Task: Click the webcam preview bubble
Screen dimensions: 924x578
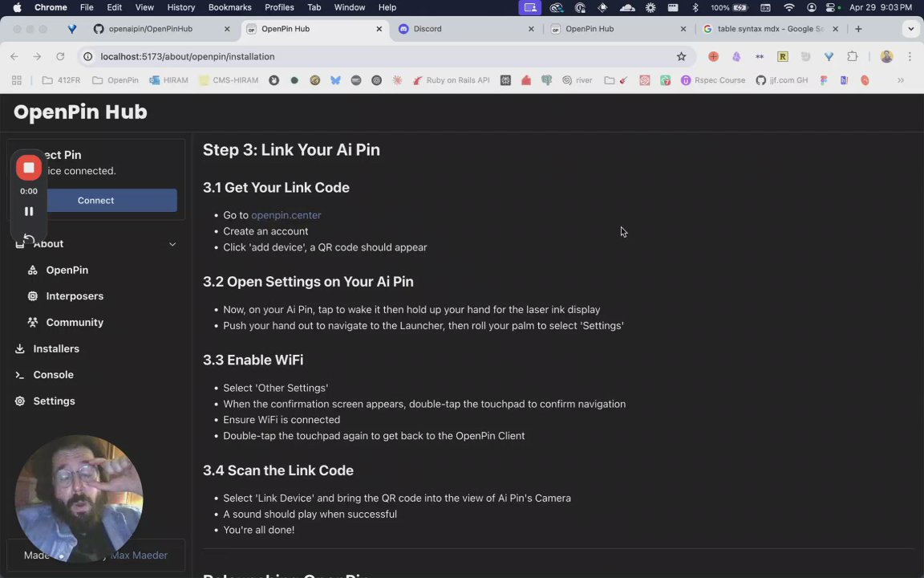Action: coord(79,499)
